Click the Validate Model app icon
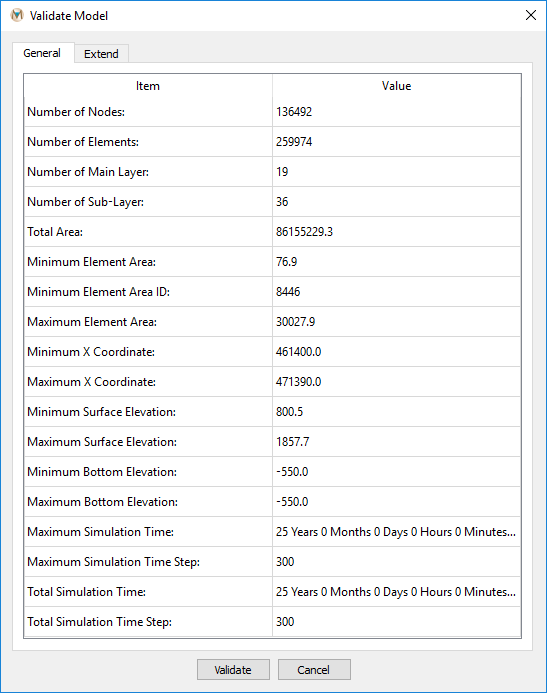The width and height of the screenshot is (547, 693). [x=17, y=15]
